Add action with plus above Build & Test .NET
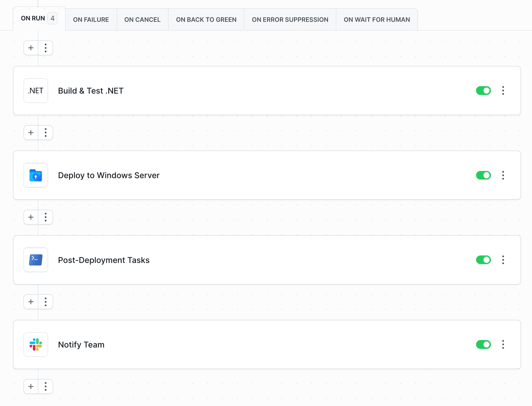Screen dimensions: 532x406 coord(31,48)
